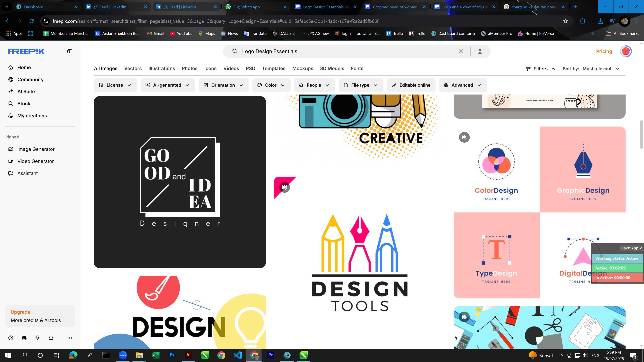Switch to Icons tab
This screenshot has width=644, height=362.
click(210, 68)
